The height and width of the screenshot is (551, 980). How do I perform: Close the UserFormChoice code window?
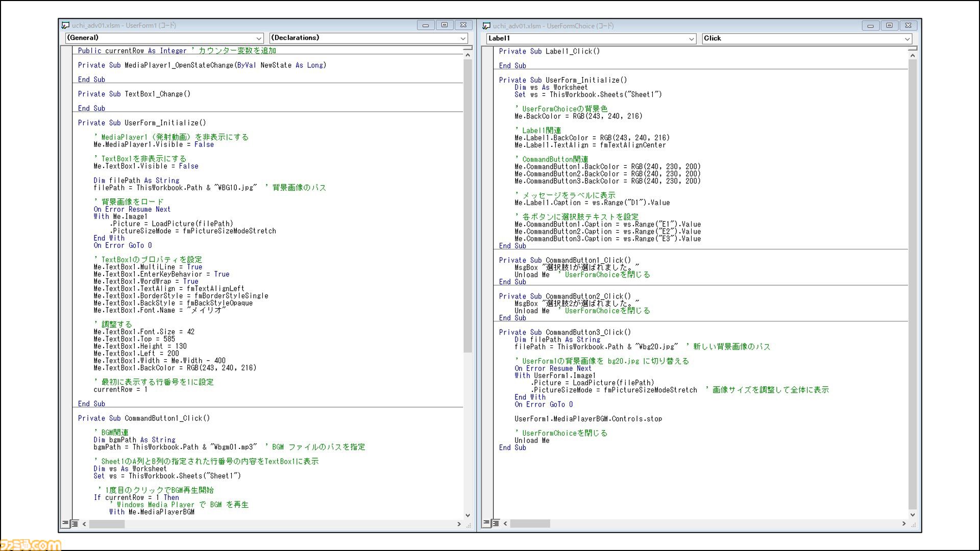point(908,26)
